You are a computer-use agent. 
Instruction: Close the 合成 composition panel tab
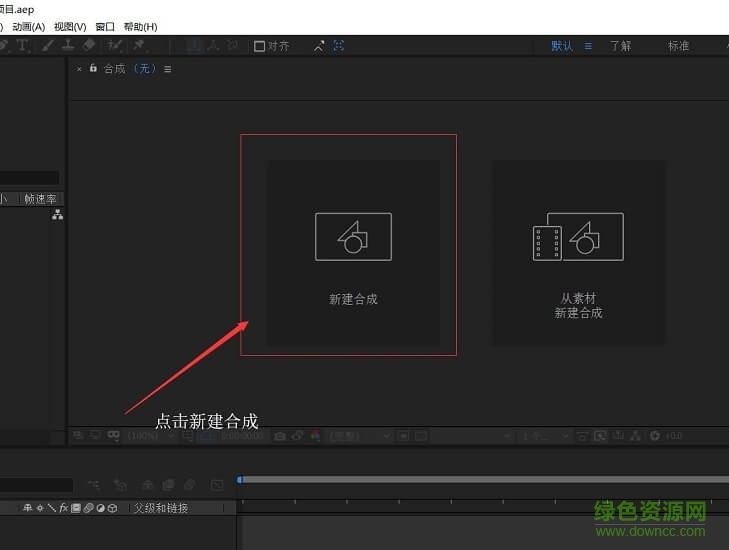pyautogui.click(x=79, y=69)
